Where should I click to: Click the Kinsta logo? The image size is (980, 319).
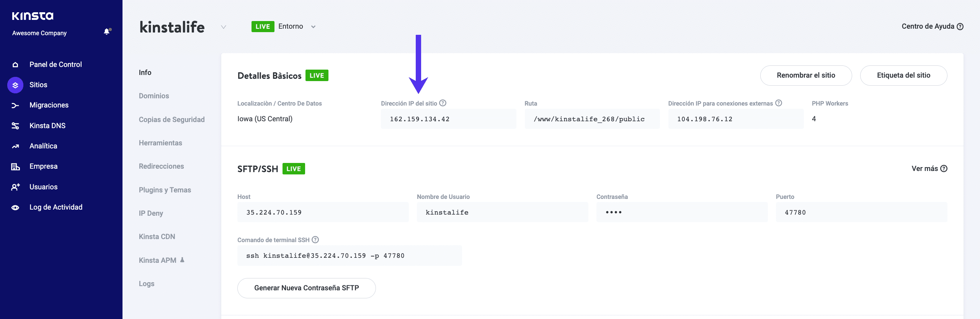(x=33, y=16)
